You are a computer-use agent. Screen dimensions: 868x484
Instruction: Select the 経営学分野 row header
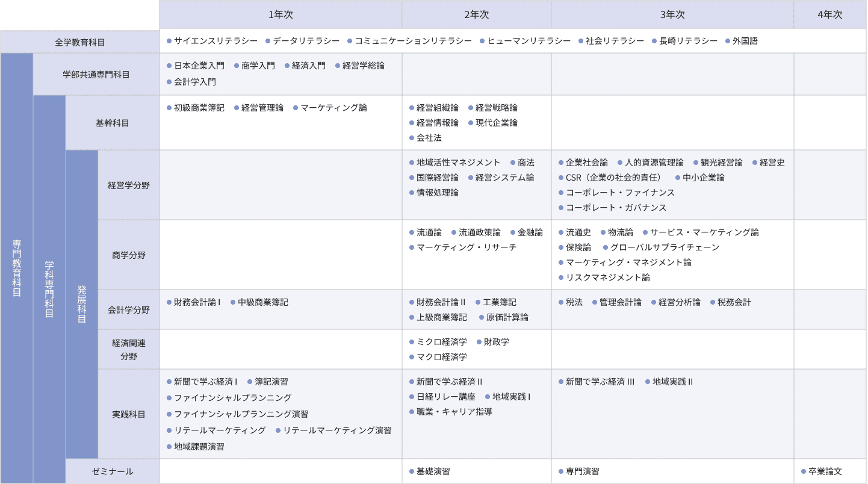(x=129, y=185)
